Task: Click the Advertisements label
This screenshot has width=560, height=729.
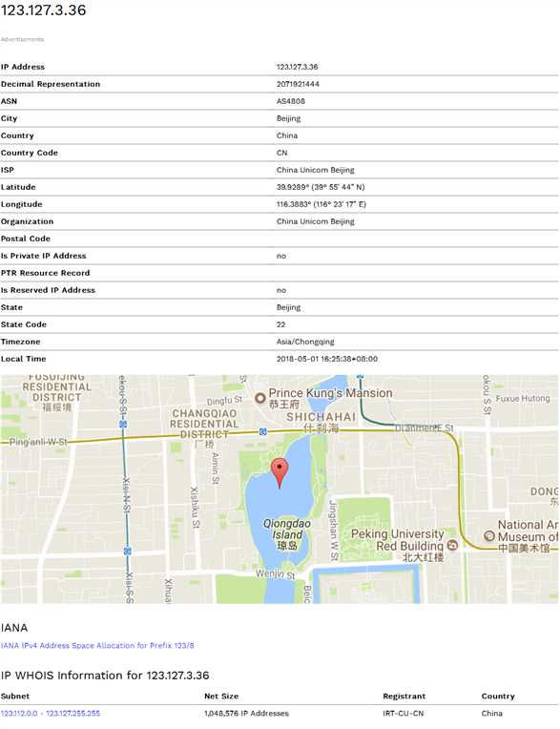Action: (x=22, y=39)
